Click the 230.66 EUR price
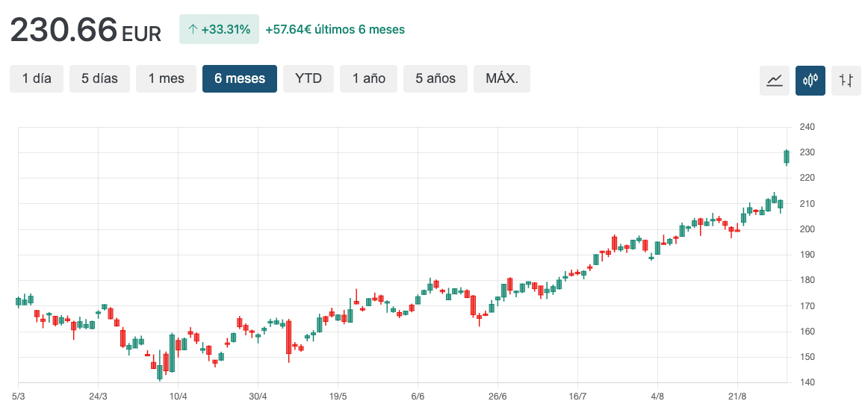The image size is (868, 407). coord(85,31)
